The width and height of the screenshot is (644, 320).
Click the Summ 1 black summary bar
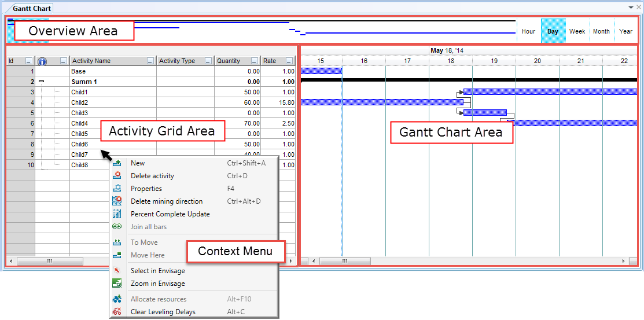click(469, 80)
